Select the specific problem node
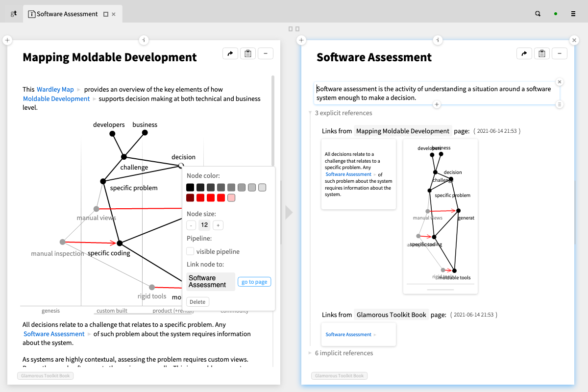The image size is (588, 392). tap(103, 181)
